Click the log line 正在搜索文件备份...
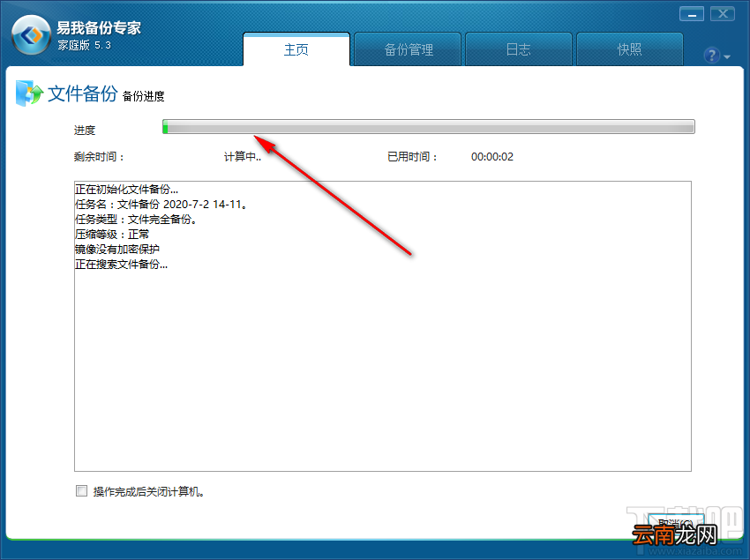The image size is (750, 560). coord(122,264)
